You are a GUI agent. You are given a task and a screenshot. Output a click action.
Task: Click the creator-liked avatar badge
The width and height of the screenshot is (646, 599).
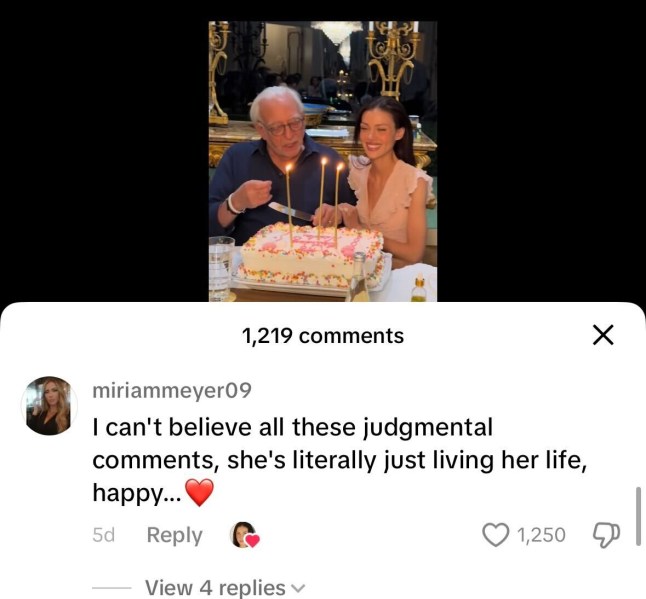[244, 536]
